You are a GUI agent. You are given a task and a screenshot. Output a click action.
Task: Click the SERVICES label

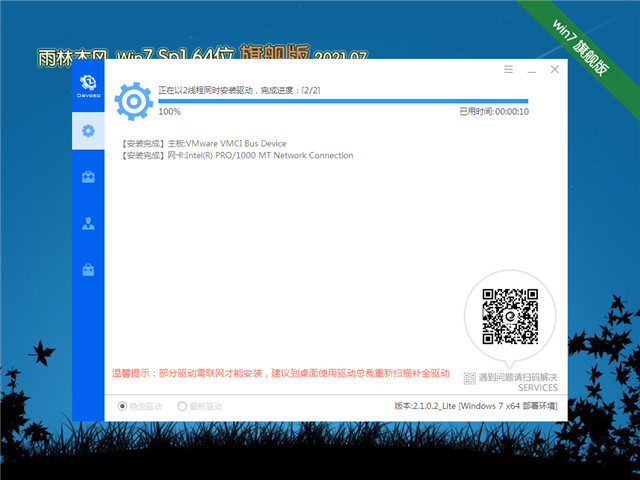538,388
